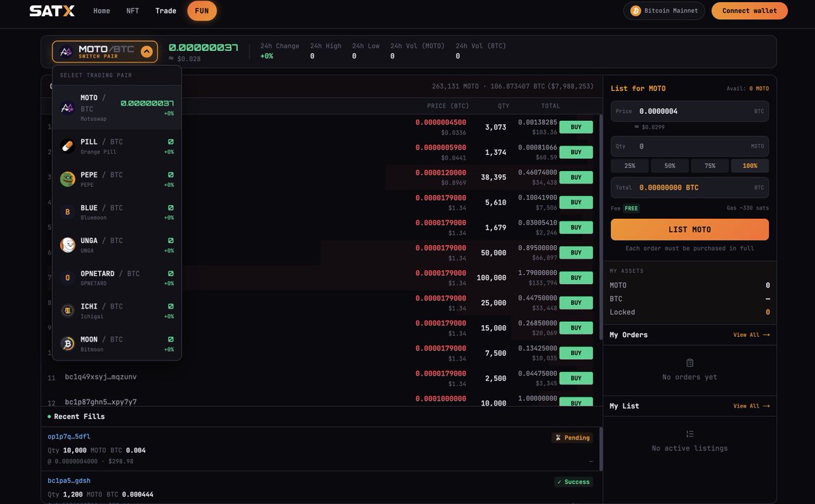This screenshot has height=504, width=815.
Task: Set quantity to 50%
Action: point(670,166)
